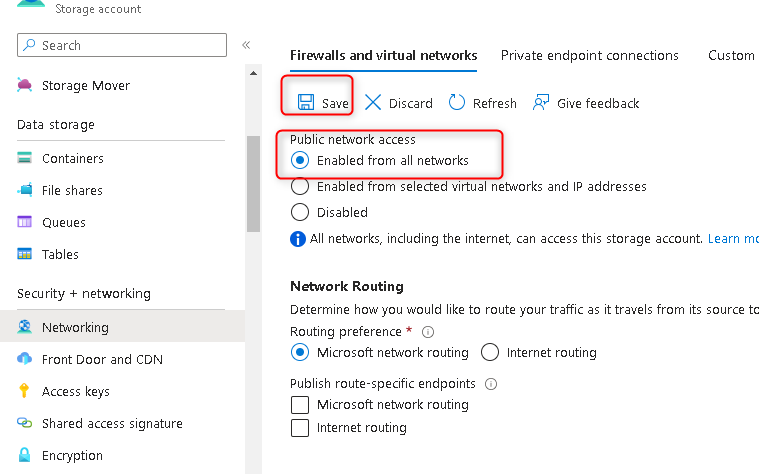Click the Access keys key icon

coord(25,391)
